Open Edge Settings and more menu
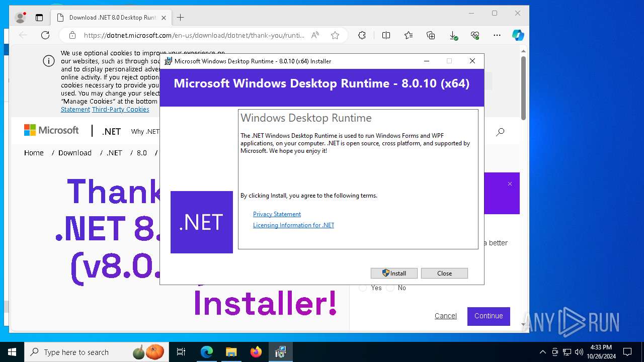 pos(497,35)
